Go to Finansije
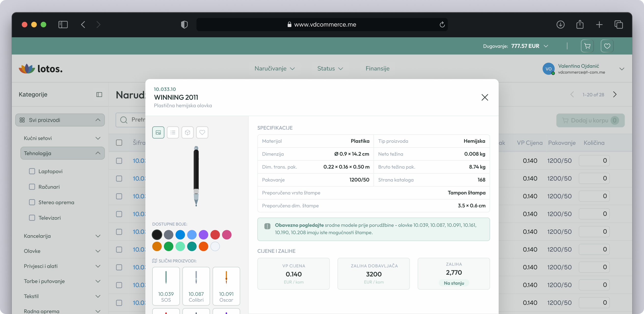The image size is (644, 314). pos(377,68)
